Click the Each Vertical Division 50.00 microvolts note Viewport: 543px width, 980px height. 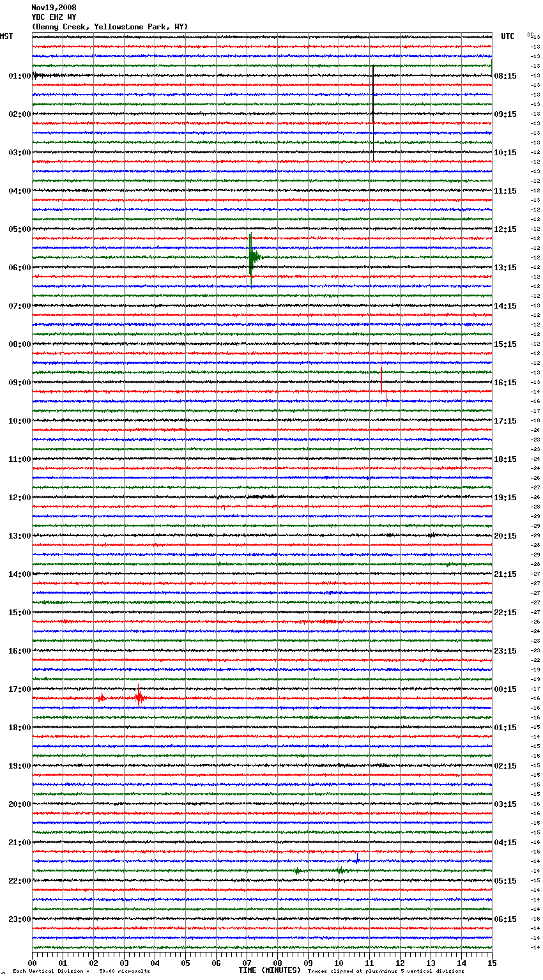(81, 972)
